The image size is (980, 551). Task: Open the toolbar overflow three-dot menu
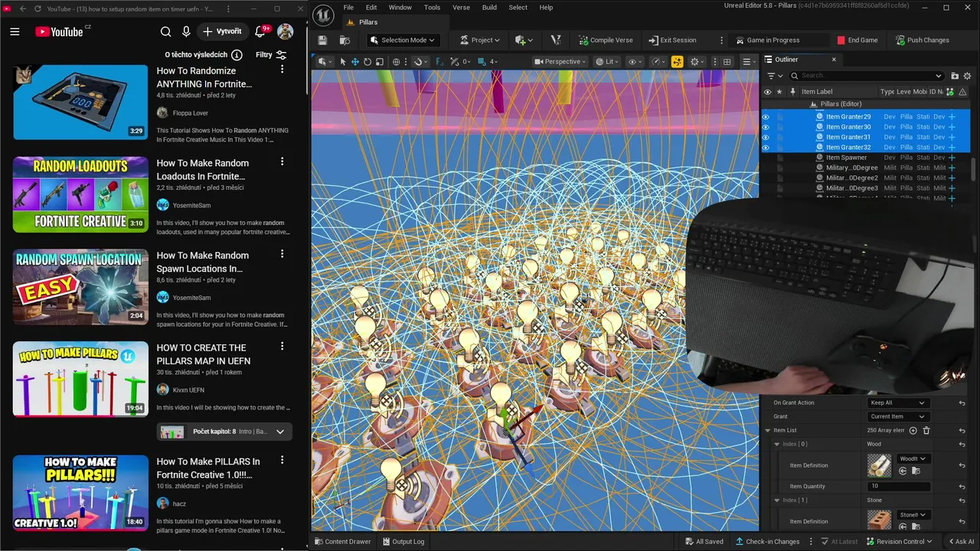click(720, 40)
